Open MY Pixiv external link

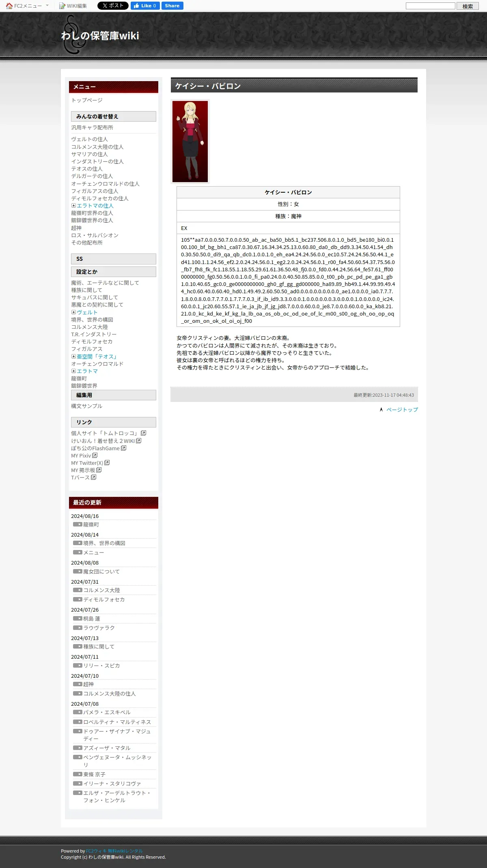[x=81, y=455]
